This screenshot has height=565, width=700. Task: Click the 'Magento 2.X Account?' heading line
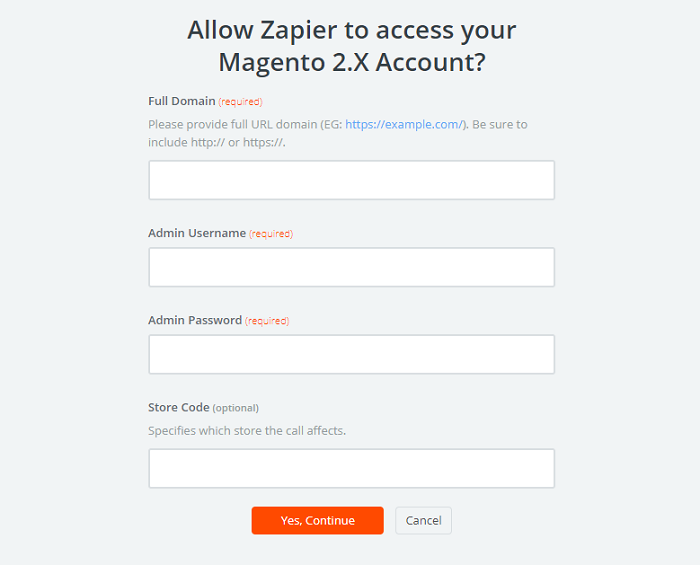(351, 62)
